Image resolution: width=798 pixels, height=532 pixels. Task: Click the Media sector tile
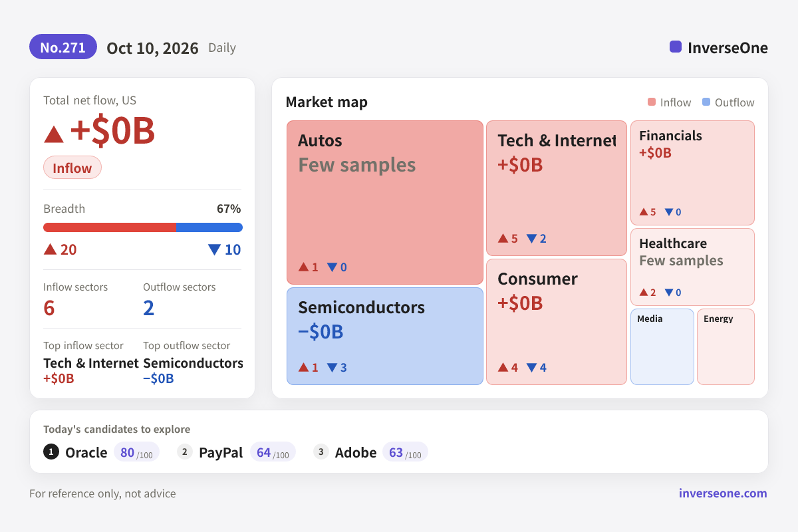662,346
